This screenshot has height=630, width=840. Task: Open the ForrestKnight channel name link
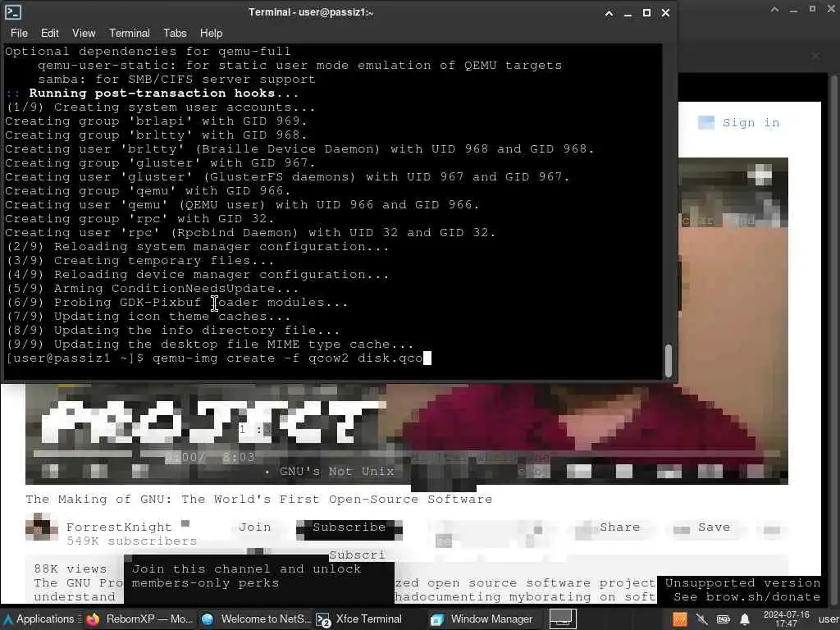(x=119, y=527)
